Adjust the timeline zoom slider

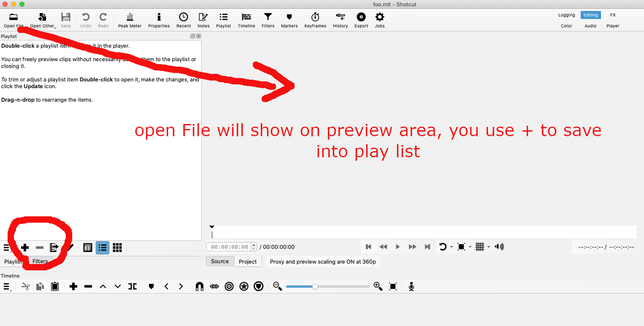tap(315, 287)
